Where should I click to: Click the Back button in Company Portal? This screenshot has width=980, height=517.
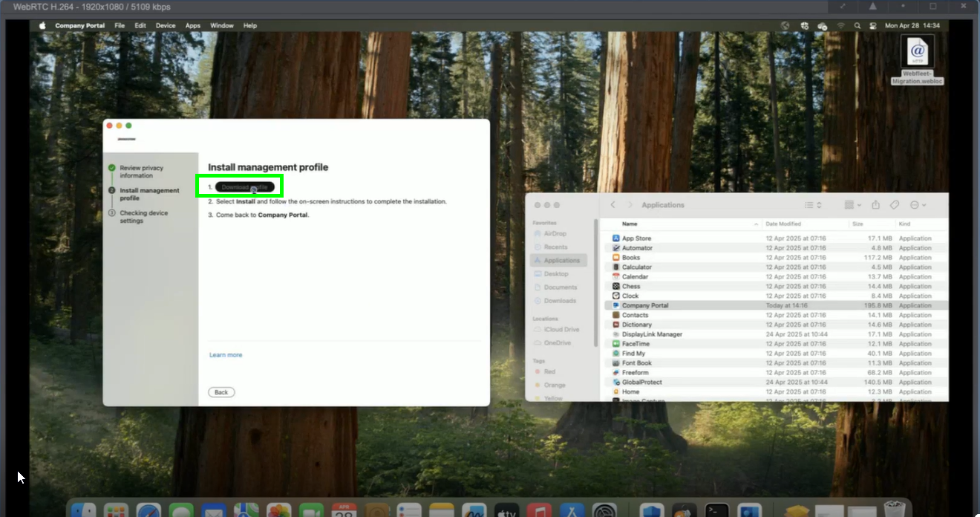221,392
